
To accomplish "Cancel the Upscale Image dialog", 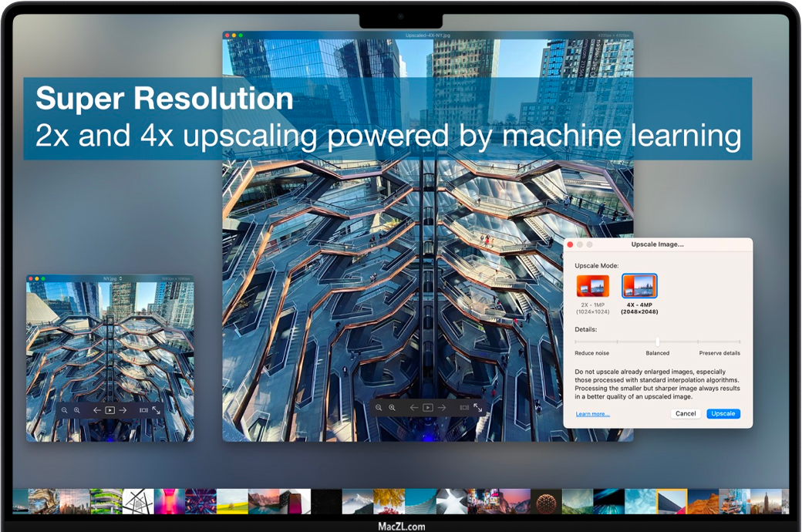I will [685, 414].
